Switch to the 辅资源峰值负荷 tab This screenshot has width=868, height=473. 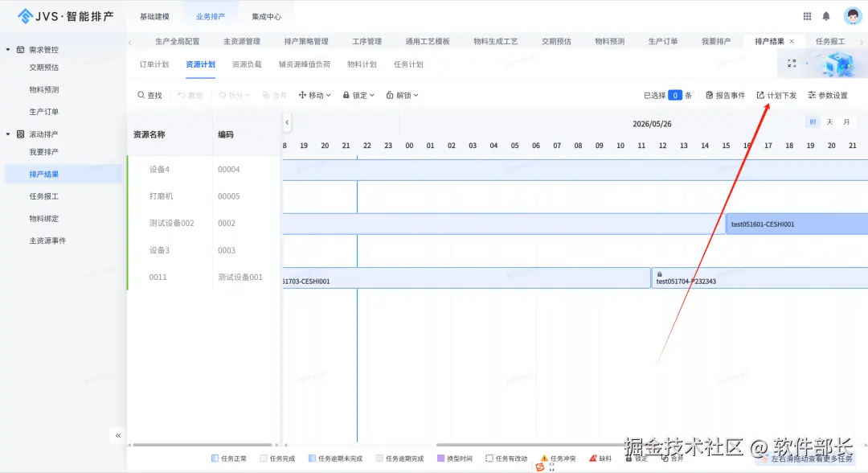click(x=305, y=64)
